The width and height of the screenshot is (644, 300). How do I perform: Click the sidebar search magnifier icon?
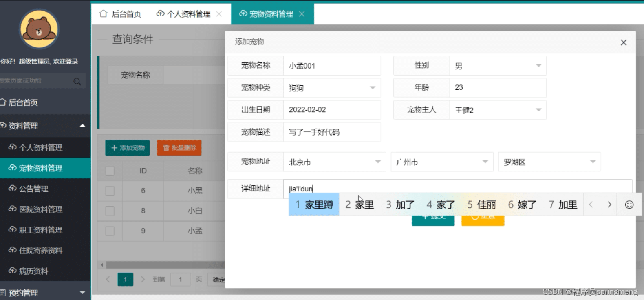pyautogui.click(x=77, y=81)
